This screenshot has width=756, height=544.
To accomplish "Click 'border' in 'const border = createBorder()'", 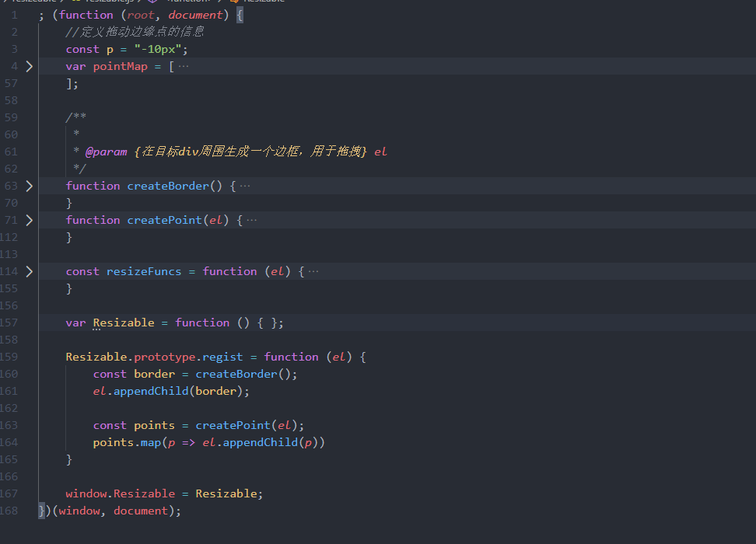I will tap(154, 374).
